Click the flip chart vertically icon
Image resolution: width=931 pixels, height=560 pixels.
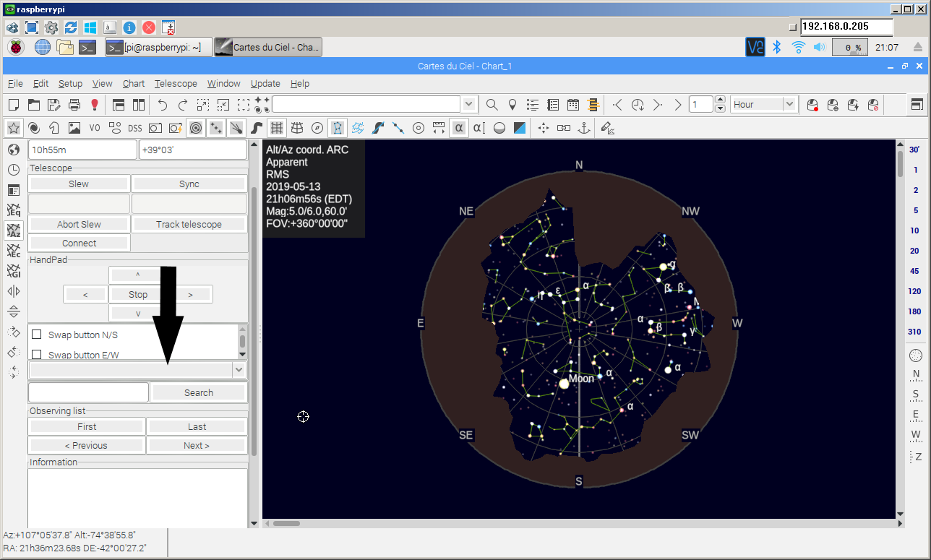pyautogui.click(x=14, y=311)
